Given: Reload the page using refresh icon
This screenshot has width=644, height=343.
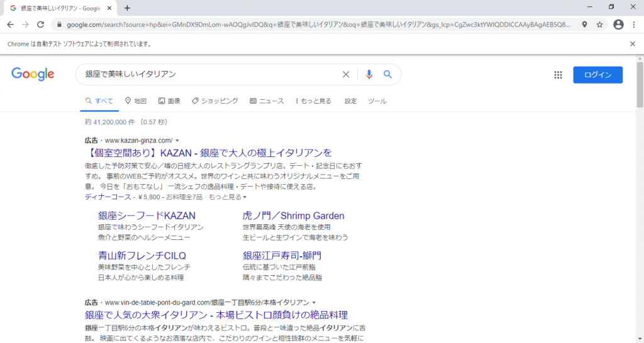Looking at the screenshot, I should point(41,24).
